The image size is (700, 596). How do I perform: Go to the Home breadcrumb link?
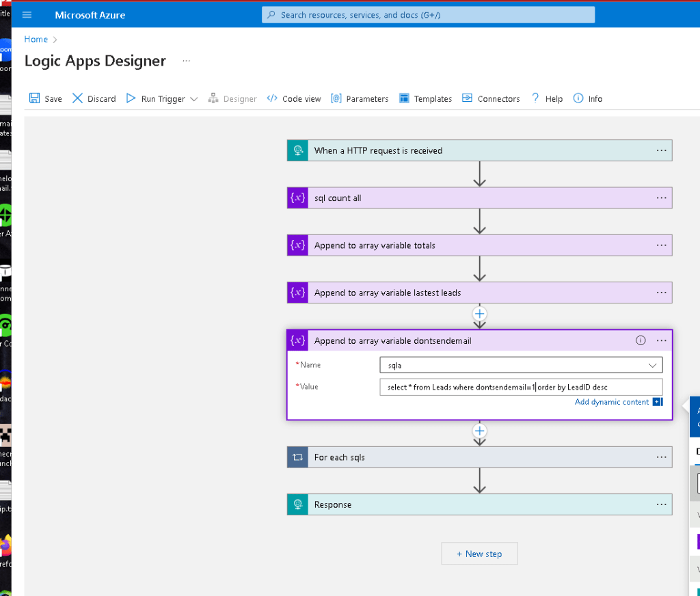pyautogui.click(x=36, y=39)
